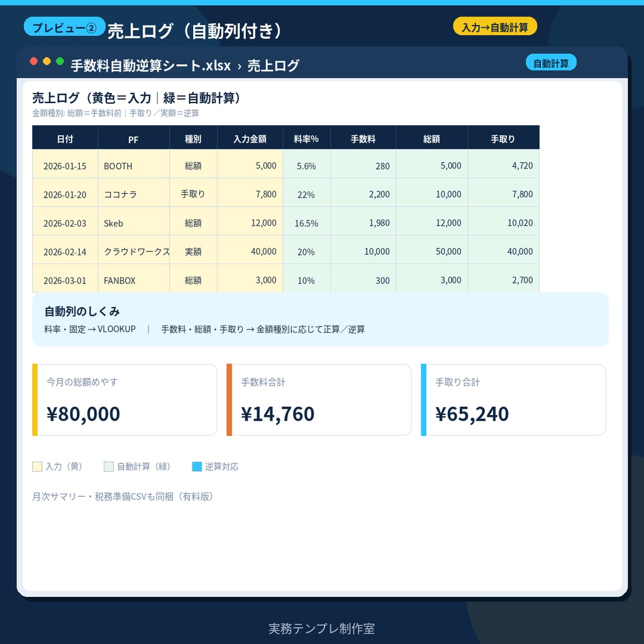This screenshot has width=644, height=644.
Task: Click the クラウドワークス platform cell
Action: coord(133,250)
